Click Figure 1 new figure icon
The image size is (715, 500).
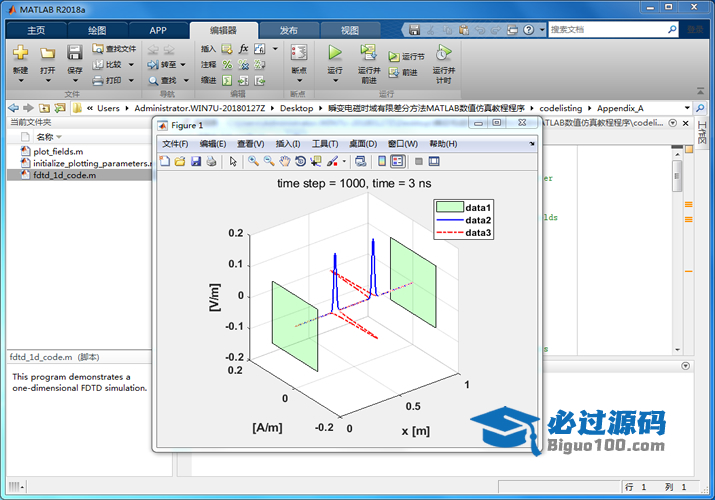[165, 161]
